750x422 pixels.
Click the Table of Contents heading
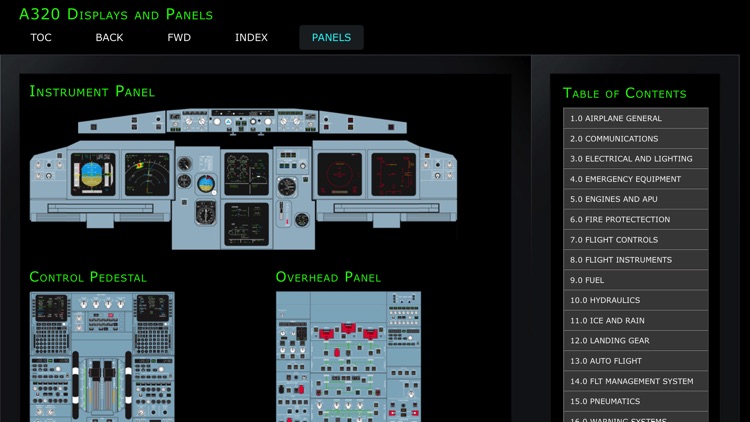(625, 93)
